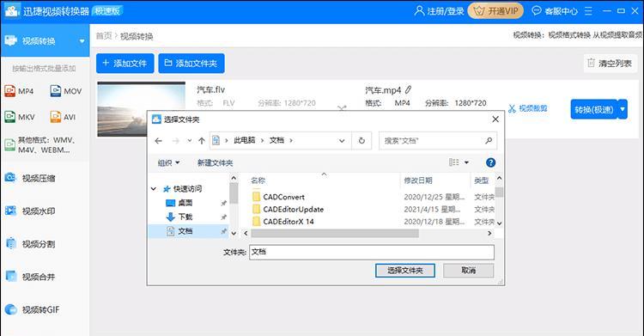Open the hamburger menu in title bar
Viewport: 644px width, 336px height.
tap(588, 11)
